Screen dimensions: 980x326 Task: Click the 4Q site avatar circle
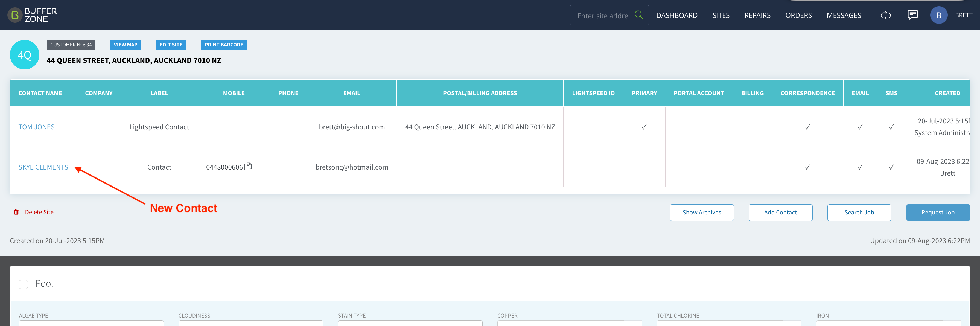pyautogui.click(x=25, y=55)
